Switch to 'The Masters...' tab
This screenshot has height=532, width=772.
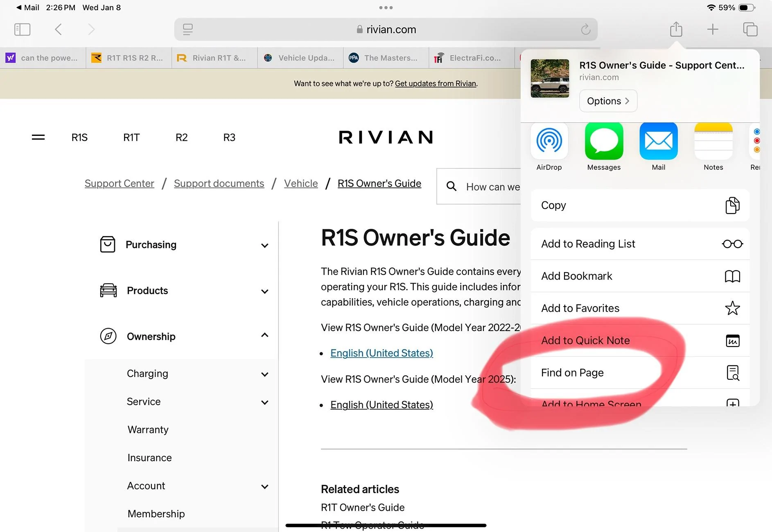(x=386, y=58)
